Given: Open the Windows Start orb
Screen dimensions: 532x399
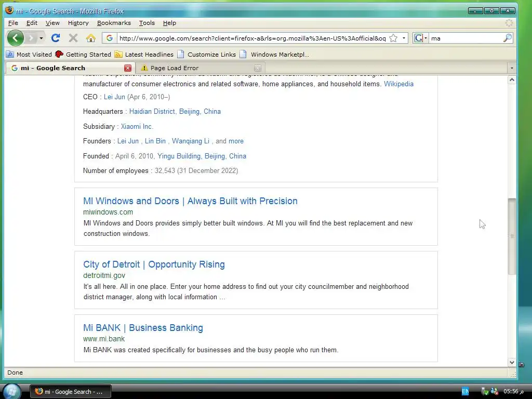Looking at the screenshot, I should coord(11,391).
